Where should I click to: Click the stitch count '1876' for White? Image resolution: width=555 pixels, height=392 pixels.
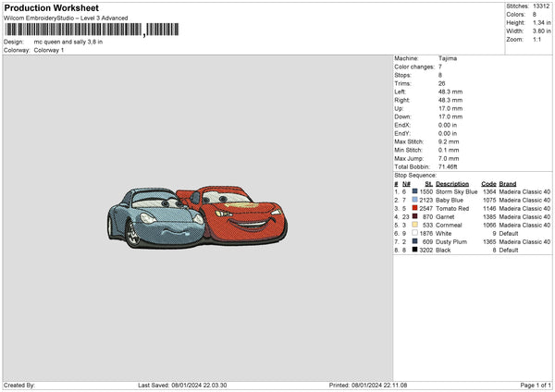[426, 234]
